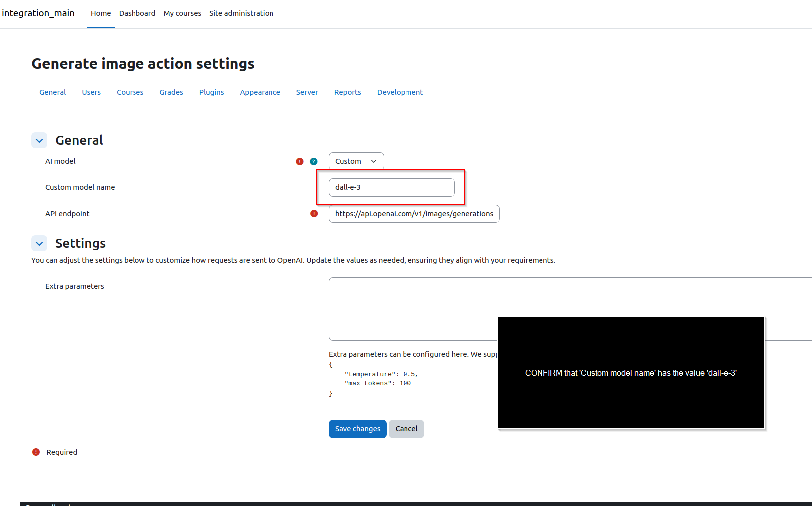Switch to the Server admin tab
Screen dimensions: 812x506
307,92
